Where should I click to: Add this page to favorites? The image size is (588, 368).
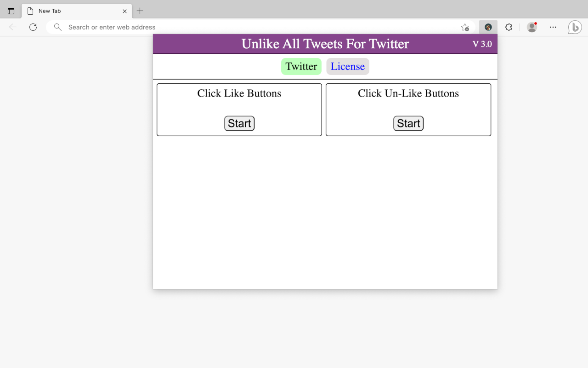[x=465, y=27]
